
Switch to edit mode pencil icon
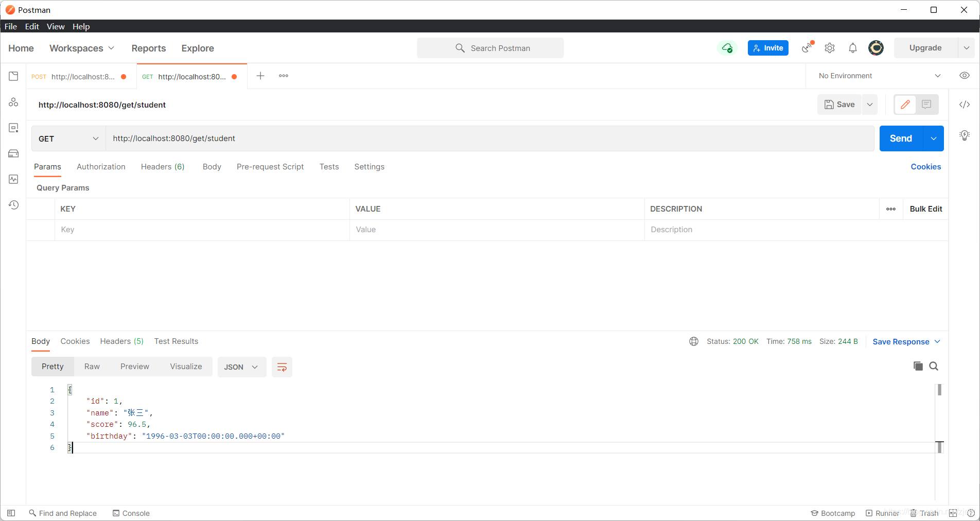905,105
